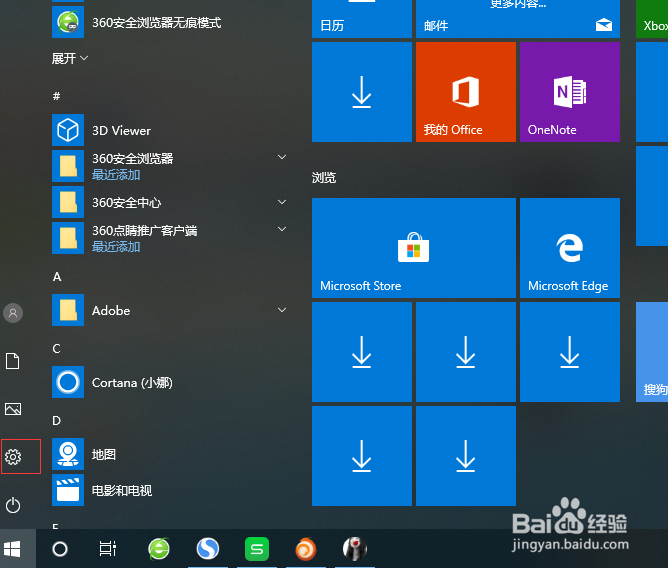This screenshot has width=668, height=568.
Task: Click the Power button icon
Action: click(x=13, y=505)
